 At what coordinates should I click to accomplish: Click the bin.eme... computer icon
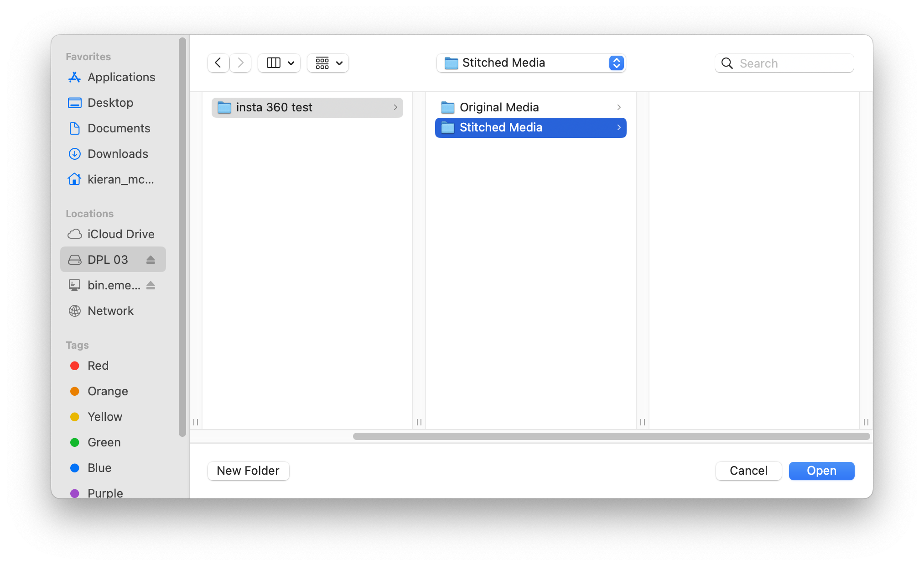[x=75, y=285]
